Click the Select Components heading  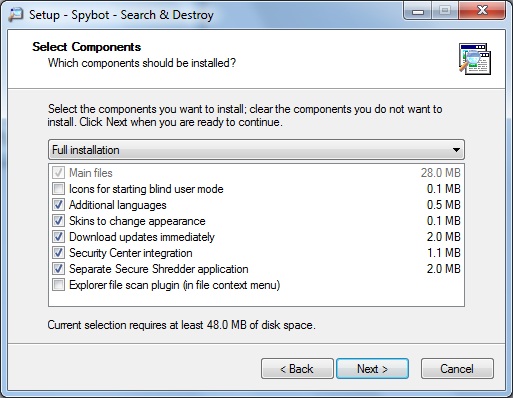click(x=87, y=47)
